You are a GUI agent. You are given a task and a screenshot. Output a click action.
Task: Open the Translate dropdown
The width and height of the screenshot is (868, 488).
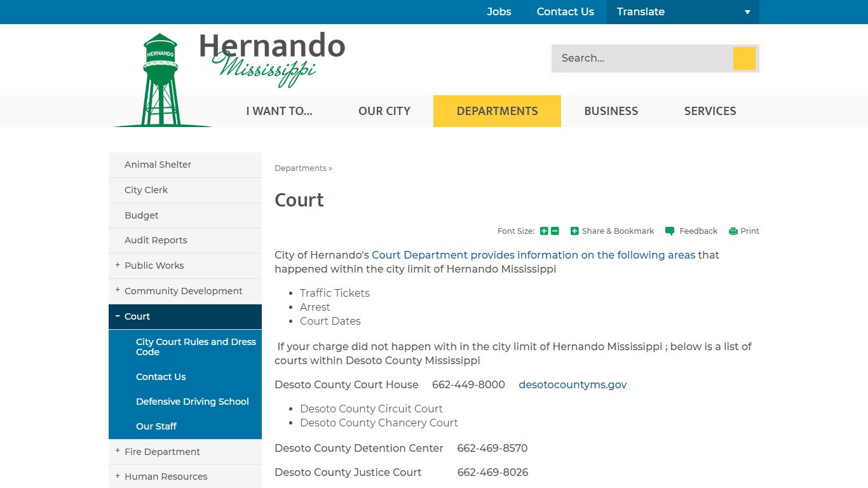click(x=683, y=12)
